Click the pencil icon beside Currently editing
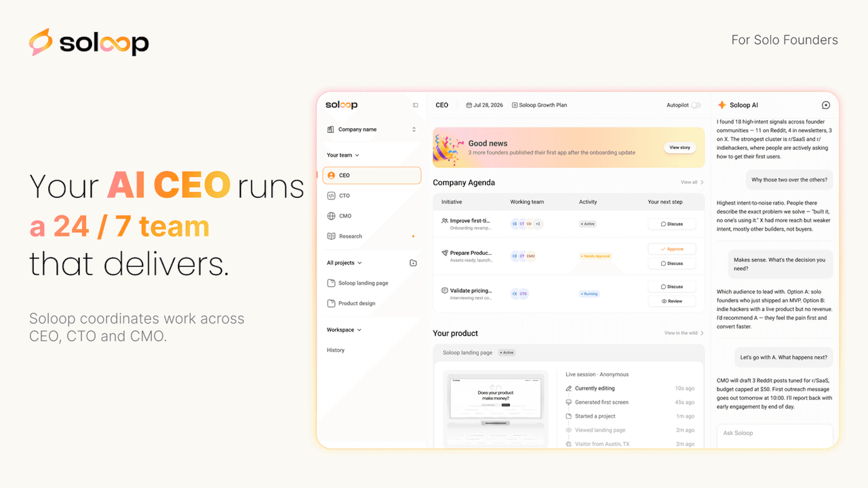Viewport: 868px width, 488px height. tap(569, 389)
